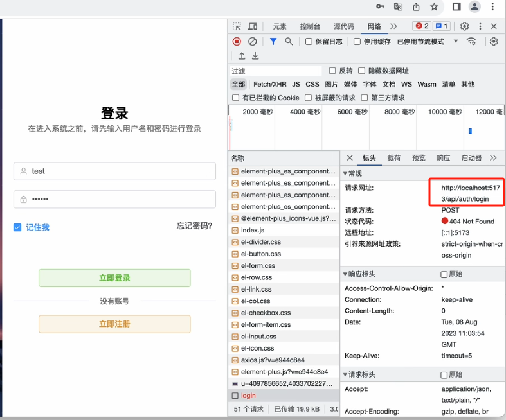Click the username field containing test
Screen dimensions: 506x420
pyautogui.click(x=114, y=171)
